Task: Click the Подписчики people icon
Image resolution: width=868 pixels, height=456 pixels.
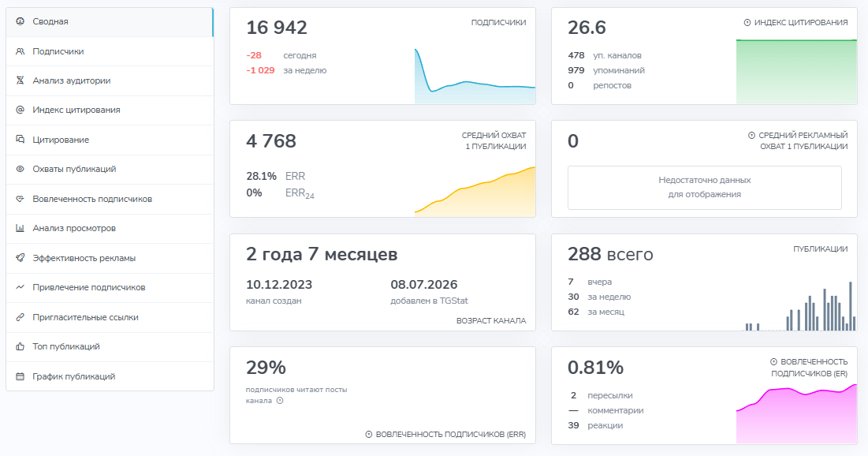Action: pyautogui.click(x=20, y=51)
